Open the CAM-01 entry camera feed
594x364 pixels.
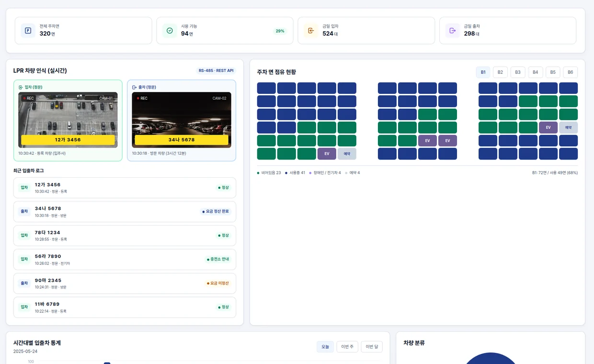click(68, 120)
